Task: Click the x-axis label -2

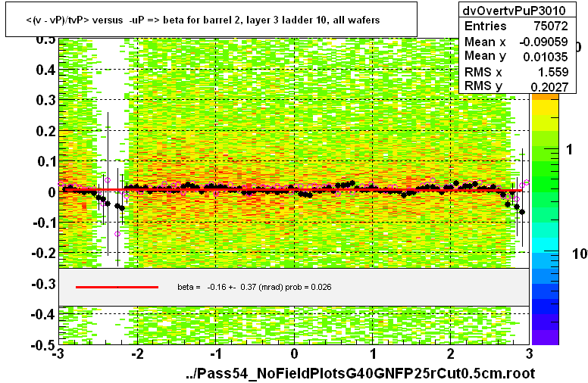Action: coord(136,353)
